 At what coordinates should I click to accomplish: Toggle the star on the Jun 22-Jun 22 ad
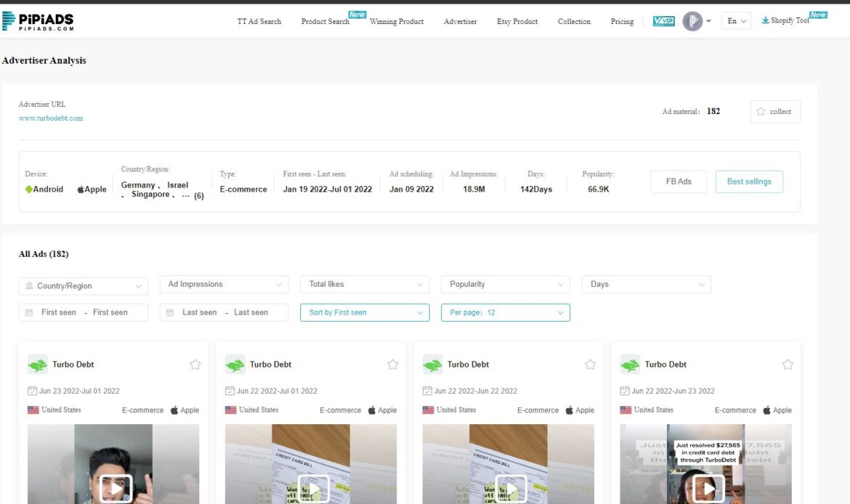click(x=590, y=365)
